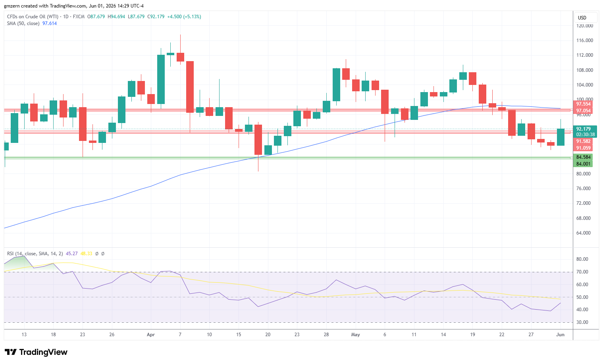Select the 1D interval label in the chart legend
The height and width of the screenshot is (364, 603).
[x=66, y=17]
